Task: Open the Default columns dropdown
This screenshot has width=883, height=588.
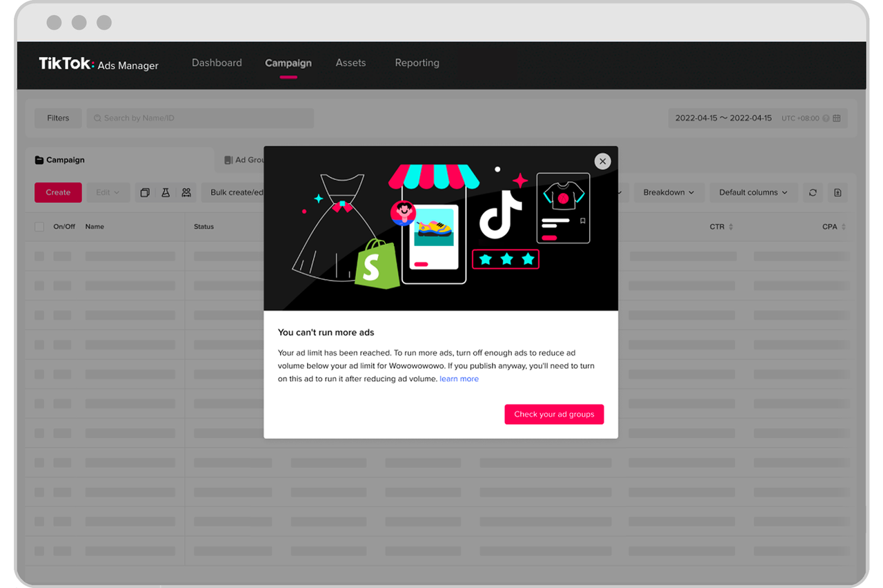Action: coord(753,192)
